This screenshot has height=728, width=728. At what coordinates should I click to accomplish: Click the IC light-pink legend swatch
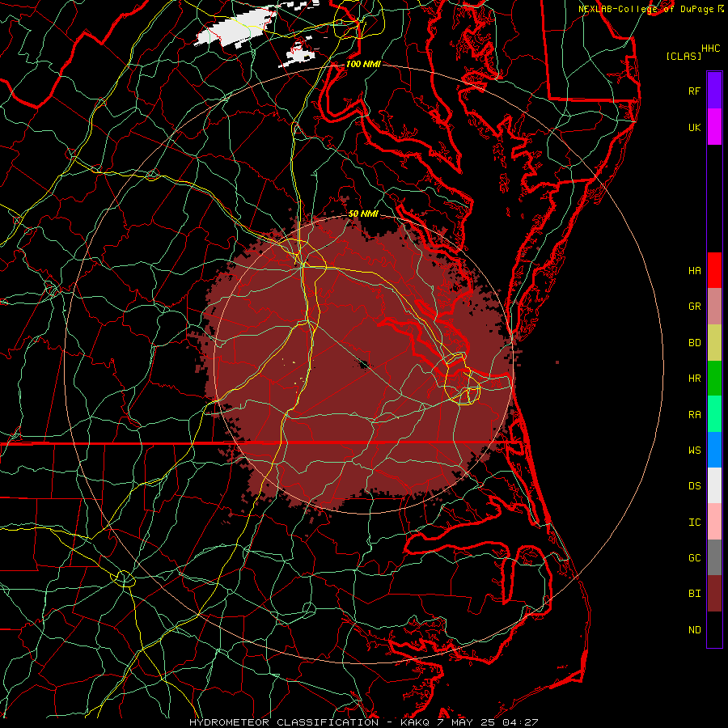[714, 522]
